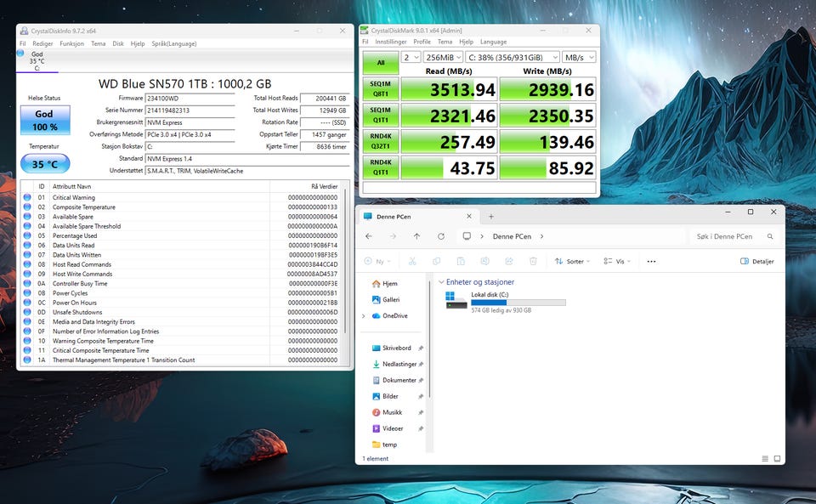This screenshot has width=816, height=504.
Task: Switch to large thumbnails view in status bar
Action: [777, 459]
